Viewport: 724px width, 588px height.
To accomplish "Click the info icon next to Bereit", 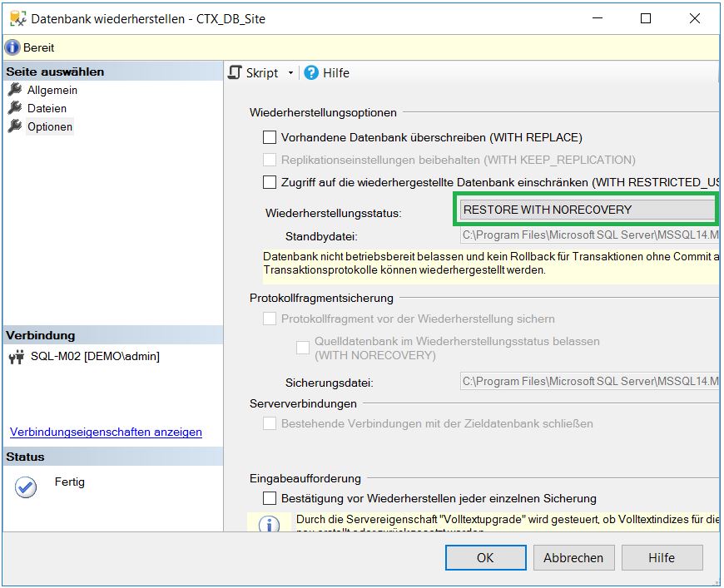I will click(x=12, y=47).
